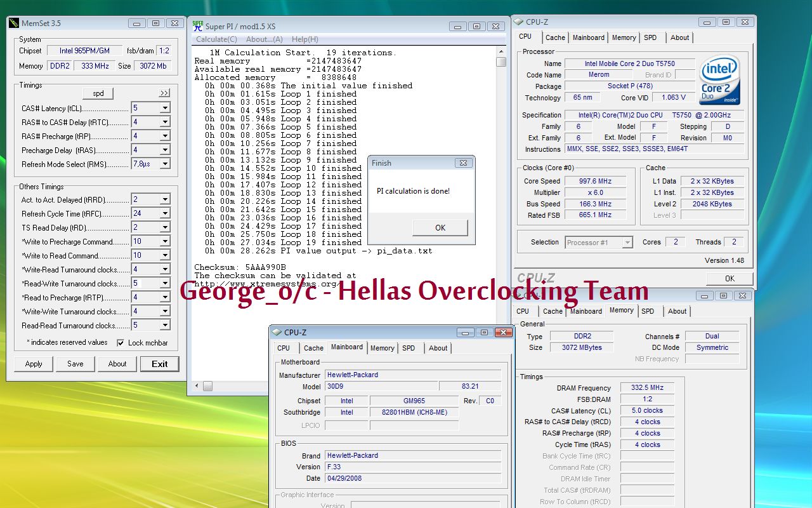Close the Finish dialog with X
Image resolution: width=812 pixels, height=508 pixels.
[x=463, y=163]
